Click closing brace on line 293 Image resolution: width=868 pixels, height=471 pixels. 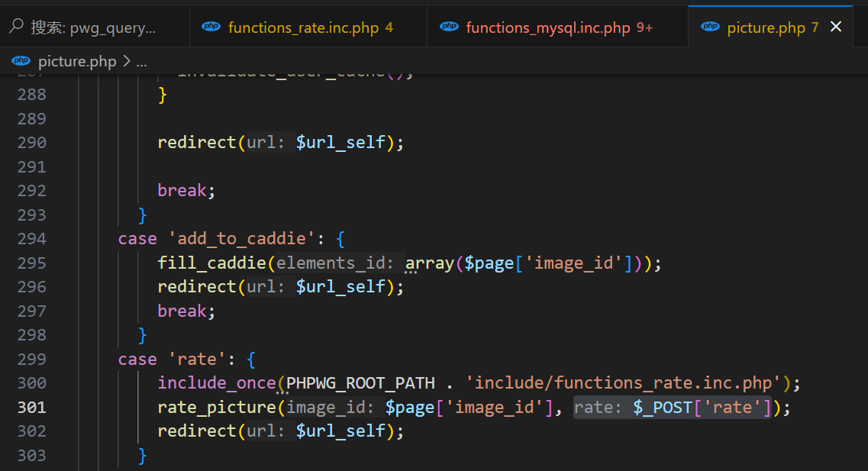tap(142, 215)
